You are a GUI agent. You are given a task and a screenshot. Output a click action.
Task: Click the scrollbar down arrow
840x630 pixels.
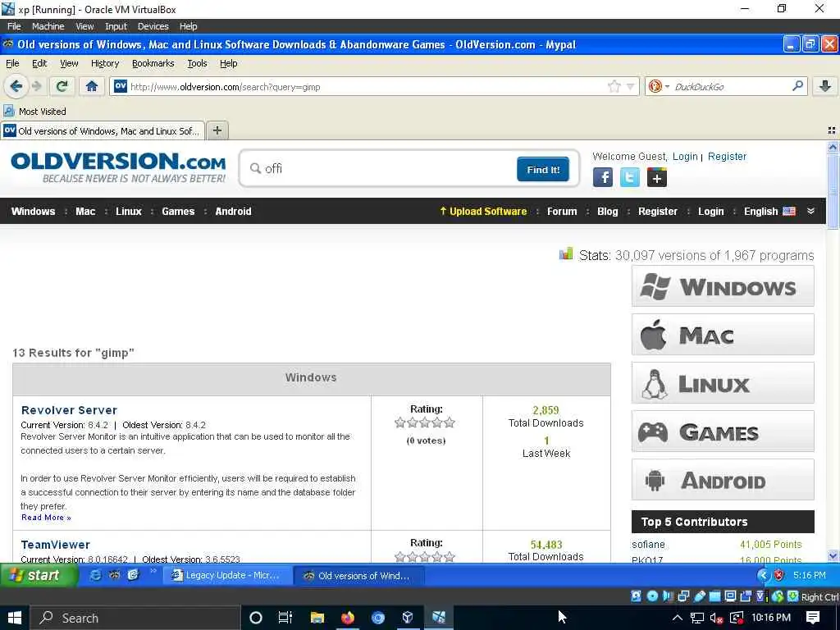833,556
